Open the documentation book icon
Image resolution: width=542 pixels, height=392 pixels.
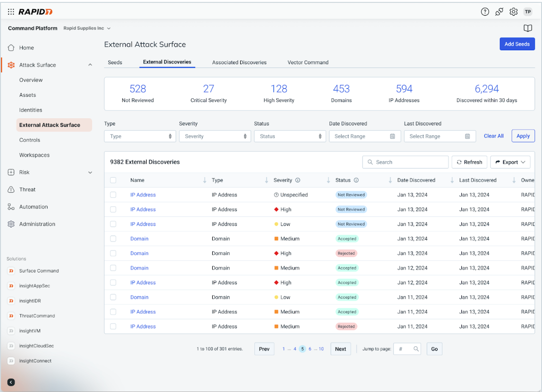[x=527, y=28]
